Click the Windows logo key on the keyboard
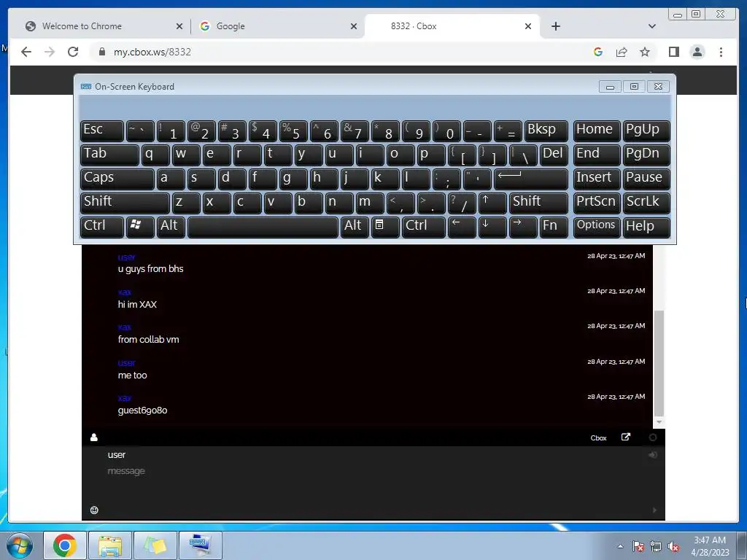 pyautogui.click(x=140, y=227)
